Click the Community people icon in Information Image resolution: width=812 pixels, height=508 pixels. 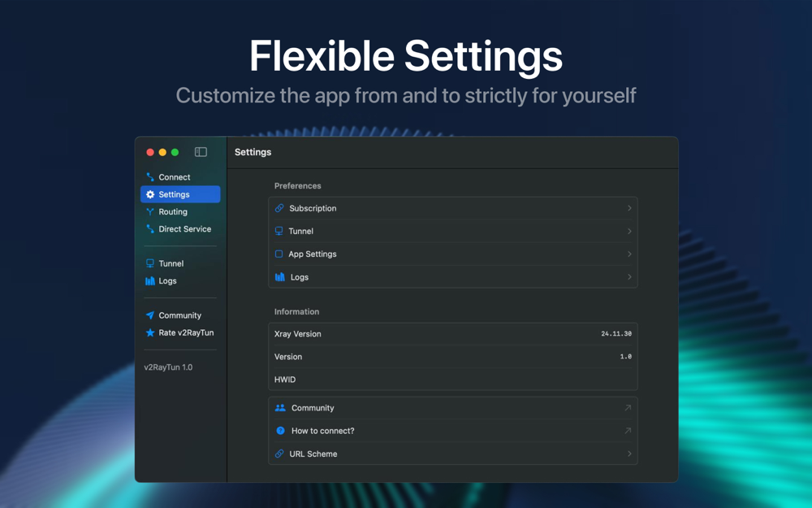[x=280, y=408]
